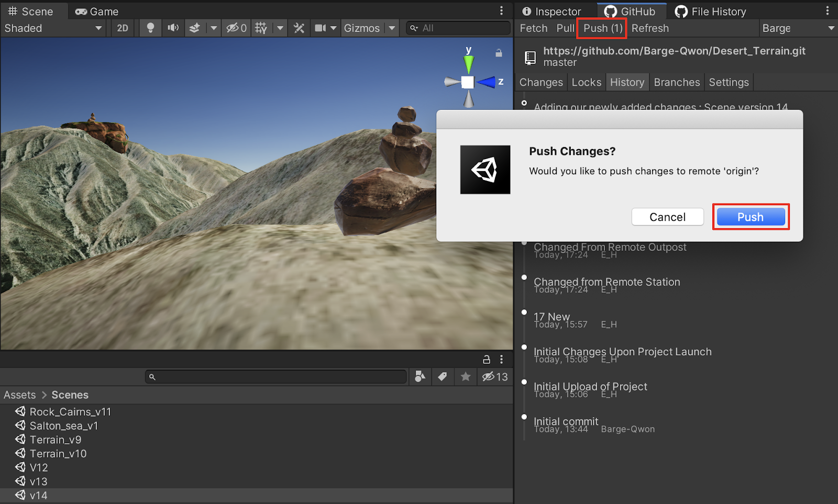Toggle scene lighting with the lightbulb icon
838x504 pixels.
(150, 28)
